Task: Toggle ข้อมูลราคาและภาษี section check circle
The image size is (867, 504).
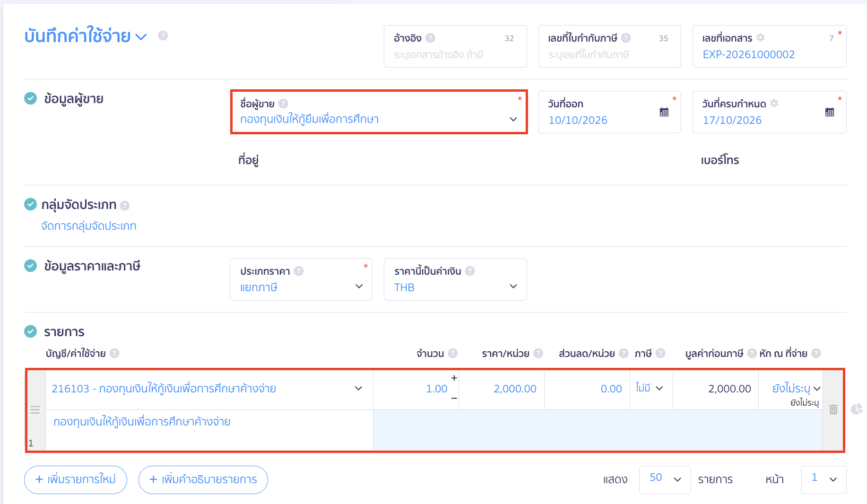Action: (30, 266)
